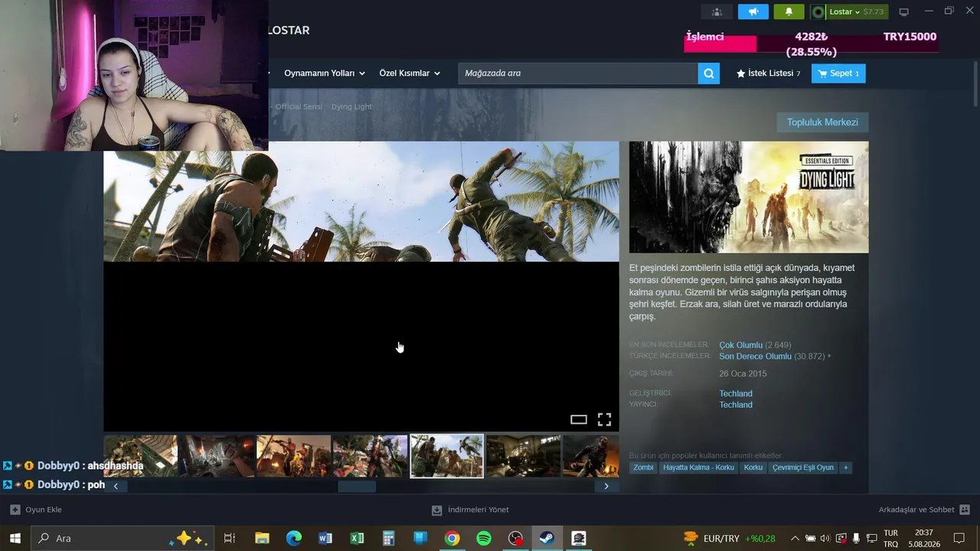Open Task View on taskbar
Image resolution: width=980 pixels, height=551 pixels.
229,538
